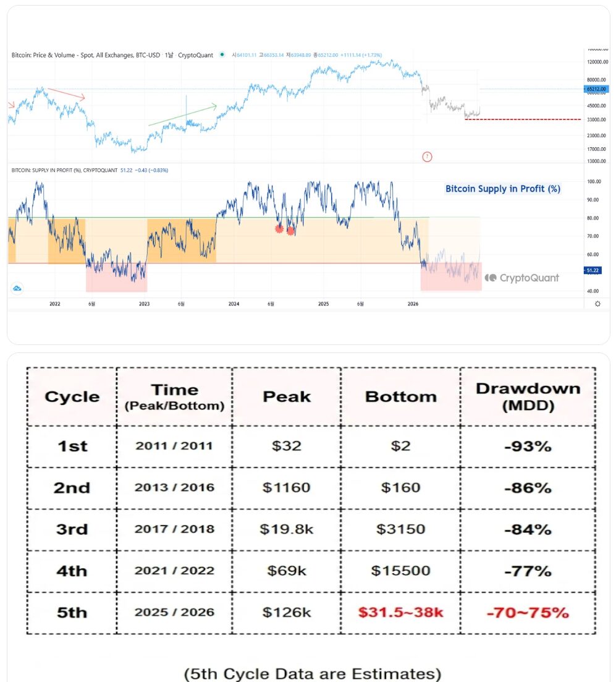Select the left red starburst marker
Viewport: 616px width, 682px height.
(279, 229)
